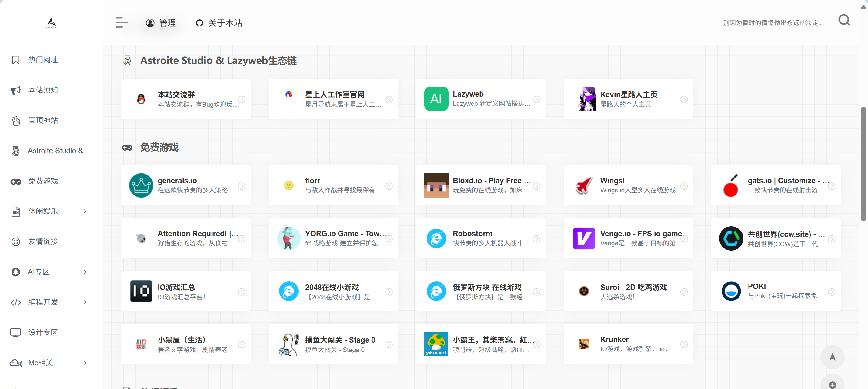This screenshot has width=868, height=389.
Task: Toggle the sidebar with the hamburger menu icon
Action: tap(122, 22)
